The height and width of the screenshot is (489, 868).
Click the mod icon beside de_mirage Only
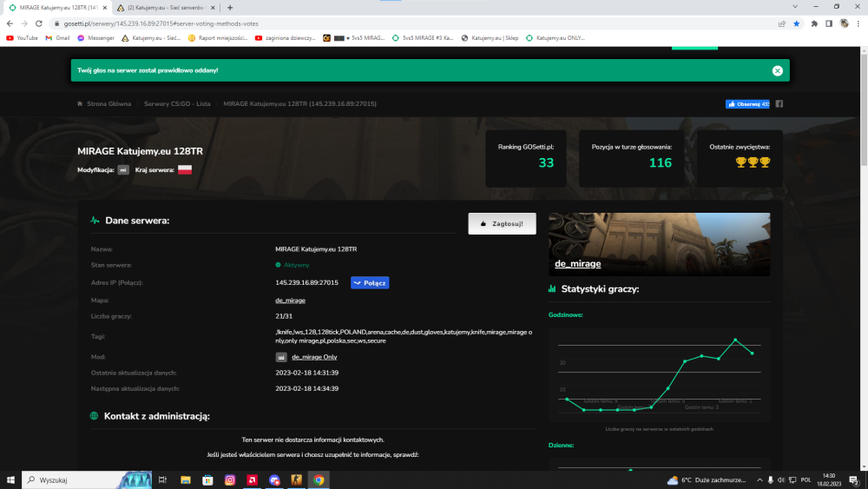281,357
